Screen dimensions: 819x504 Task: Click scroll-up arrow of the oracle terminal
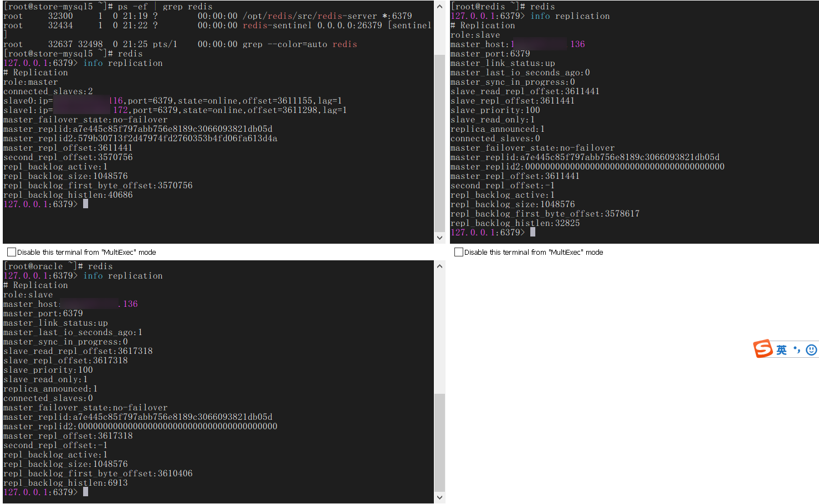click(440, 266)
